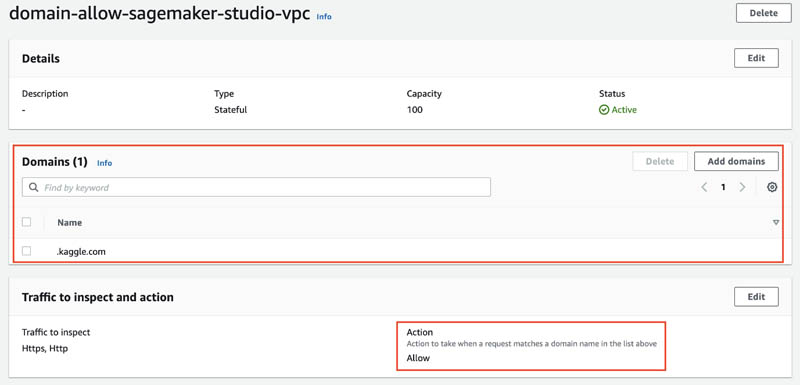Open Info link beside rule group title
Image resolution: width=800 pixels, height=385 pixels.
(324, 16)
